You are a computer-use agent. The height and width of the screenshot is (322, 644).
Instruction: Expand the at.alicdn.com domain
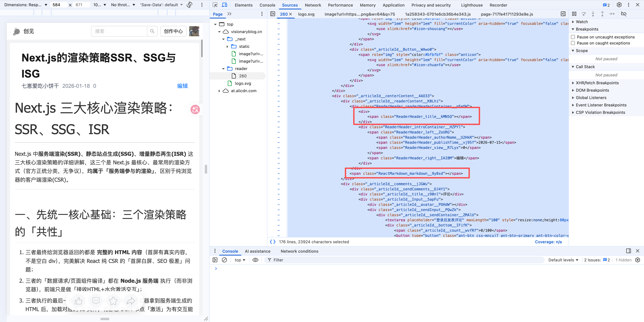[219, 91]
